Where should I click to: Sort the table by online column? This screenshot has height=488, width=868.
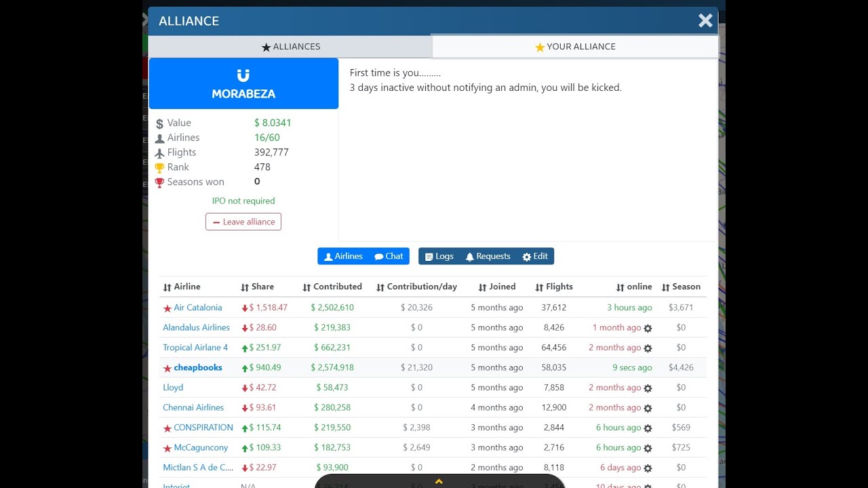pyautogui.click(x=634, y=287)
